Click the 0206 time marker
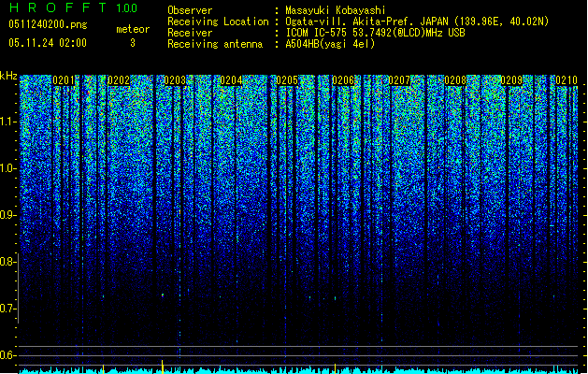Image resolution: width=588 pixels, height=374 pixels. click(343, 80)
